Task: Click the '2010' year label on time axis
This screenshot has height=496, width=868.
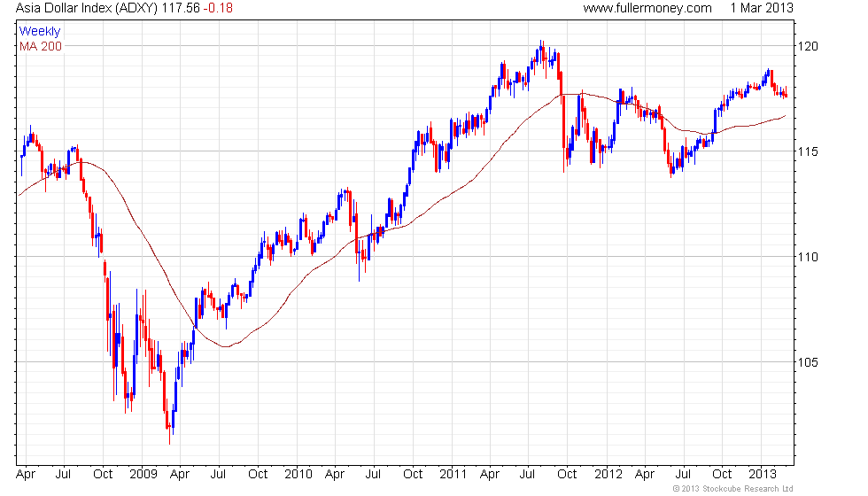Action: pos(298,475)
